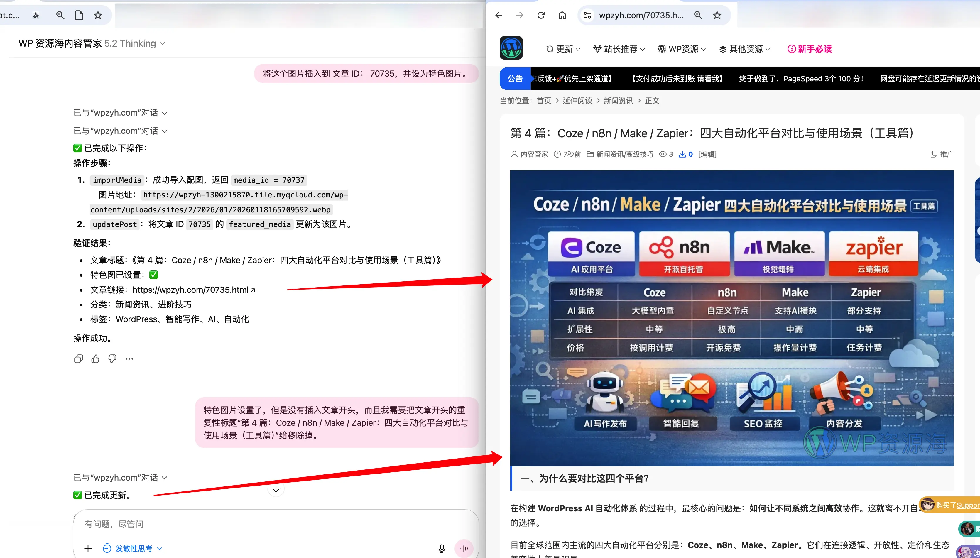Click the [编辑] edit link
Viewport: 980px width, 558px height.
[707, 154]
